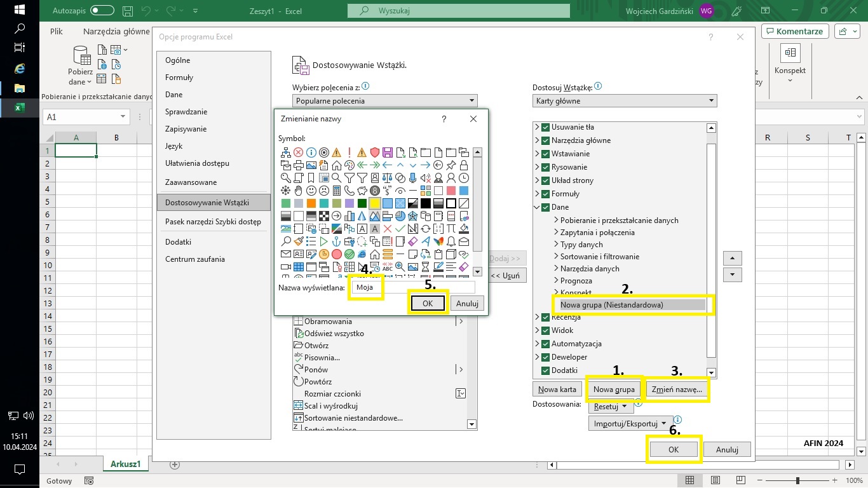Uncheck the Widok tab checkbox
The height and width of the screenshot is (488, 868).
(x=545, y=330)
